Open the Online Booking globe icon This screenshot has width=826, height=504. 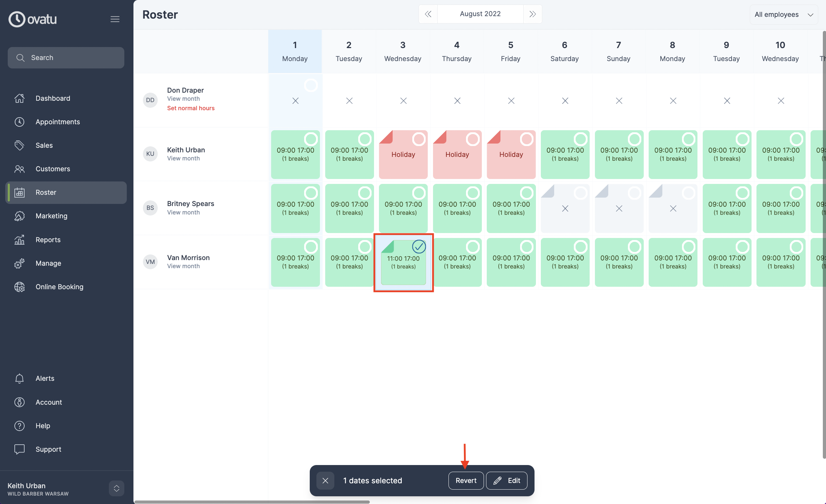coord(20,287)
